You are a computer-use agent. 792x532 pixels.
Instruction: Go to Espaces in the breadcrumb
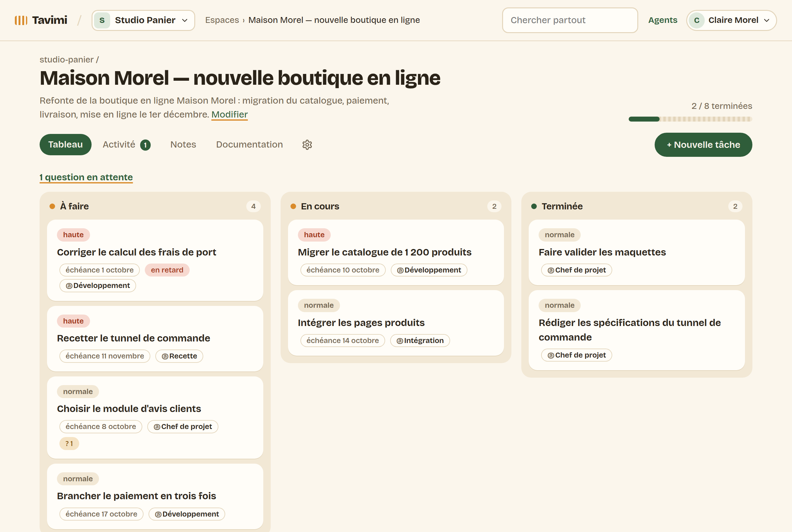pos(222,20)
